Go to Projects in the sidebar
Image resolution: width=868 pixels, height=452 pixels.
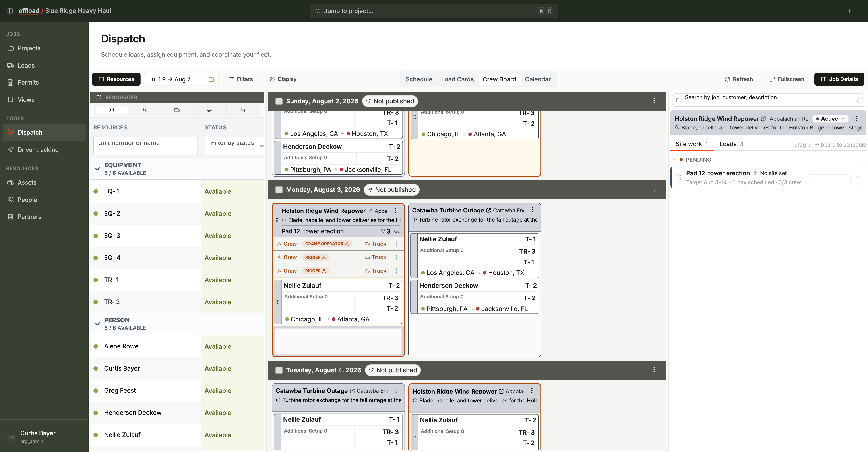tap(44, 48)
